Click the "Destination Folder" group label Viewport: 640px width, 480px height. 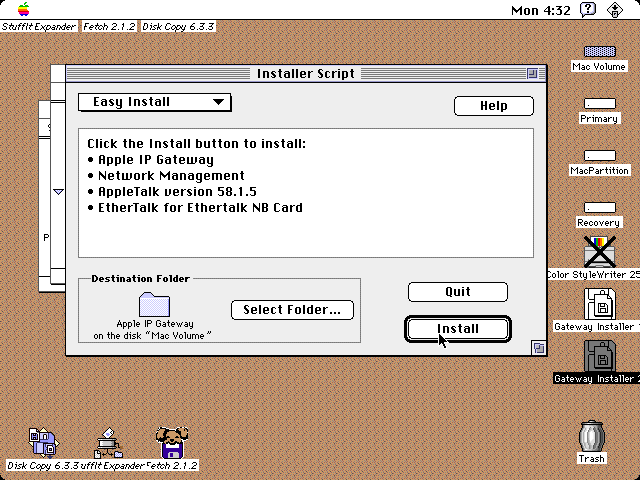pyautogui.click(x=140, y=278)
